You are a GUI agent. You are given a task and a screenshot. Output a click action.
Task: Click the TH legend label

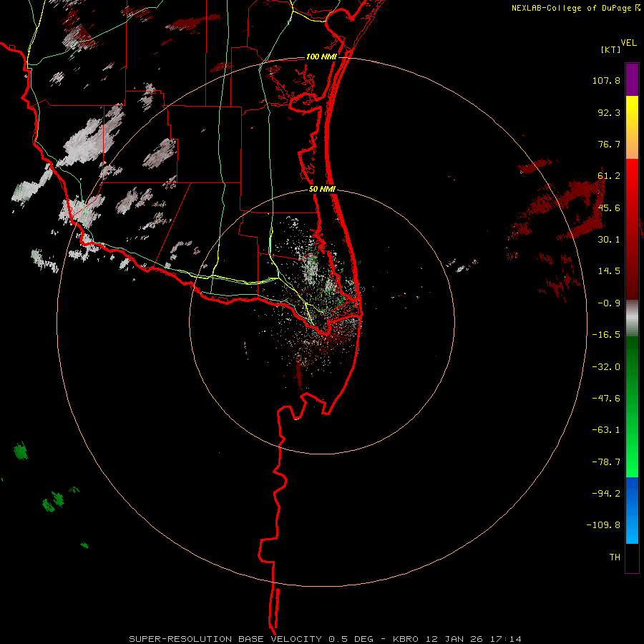pyautogui.click(x=615, y=557)
